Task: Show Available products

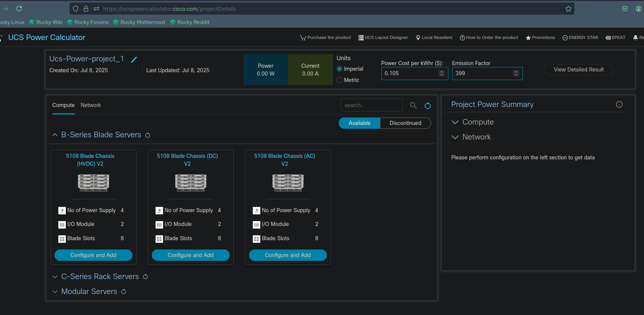Action: pos(359,123)
